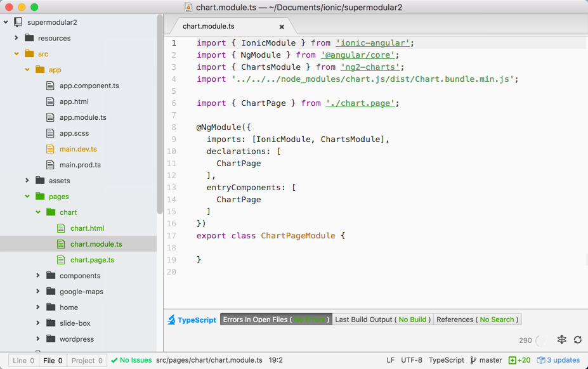Change the UTF-8 file encoding

tap(412, 360)
